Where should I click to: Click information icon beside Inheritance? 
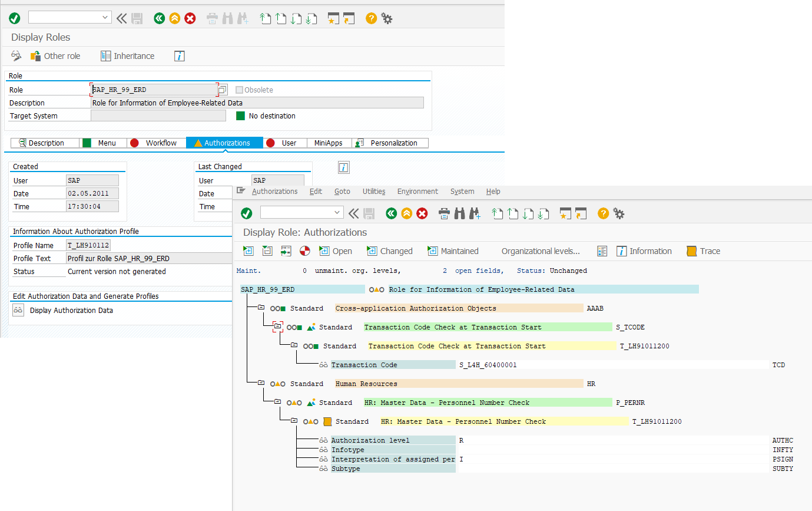(180, 56)
